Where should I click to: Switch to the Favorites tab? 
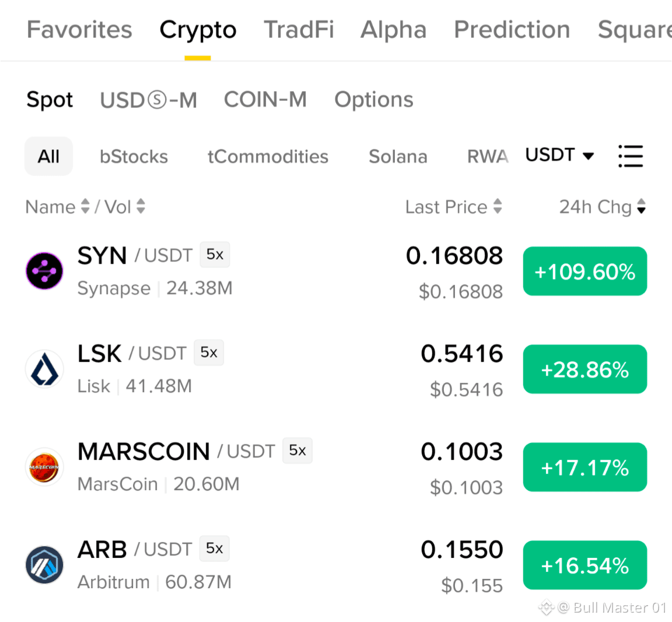pyautogui.click(x=79, y=30)
